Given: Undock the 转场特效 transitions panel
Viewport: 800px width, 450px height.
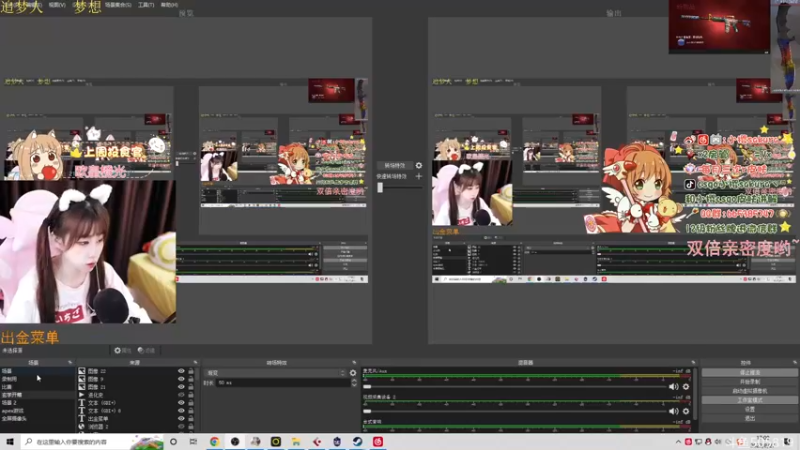Looking at the screenshot, I should click(x=354, y=362).
